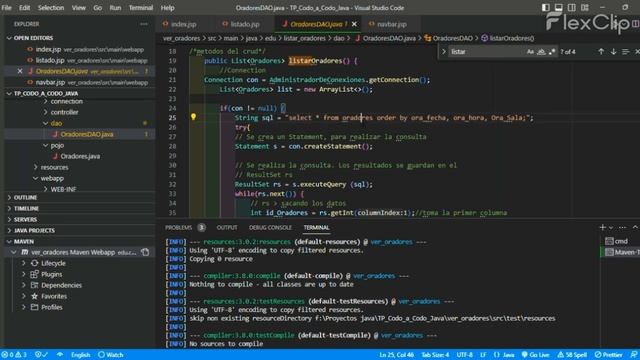
Task: Toggle bottom panel layout icon
Action: click(x=558, y=7)
